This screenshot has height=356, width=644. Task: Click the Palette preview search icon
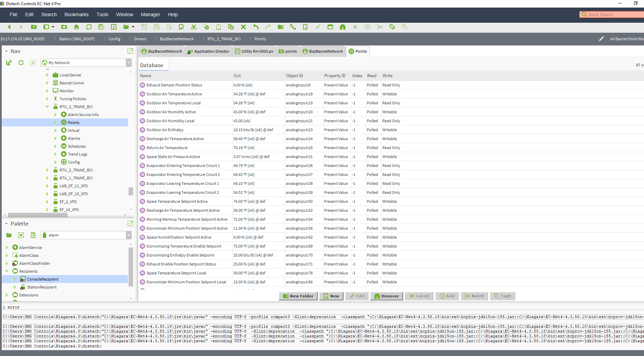(x=33, y=235)
